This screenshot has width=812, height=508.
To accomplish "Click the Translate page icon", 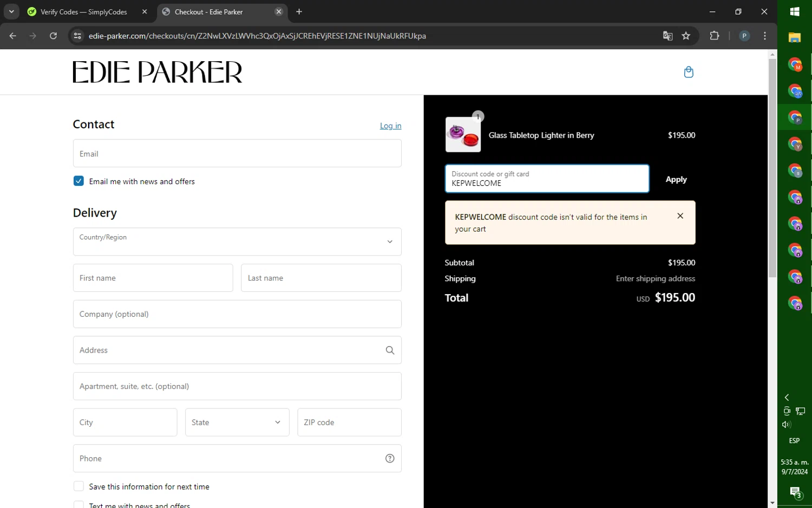I will (667, 36).
